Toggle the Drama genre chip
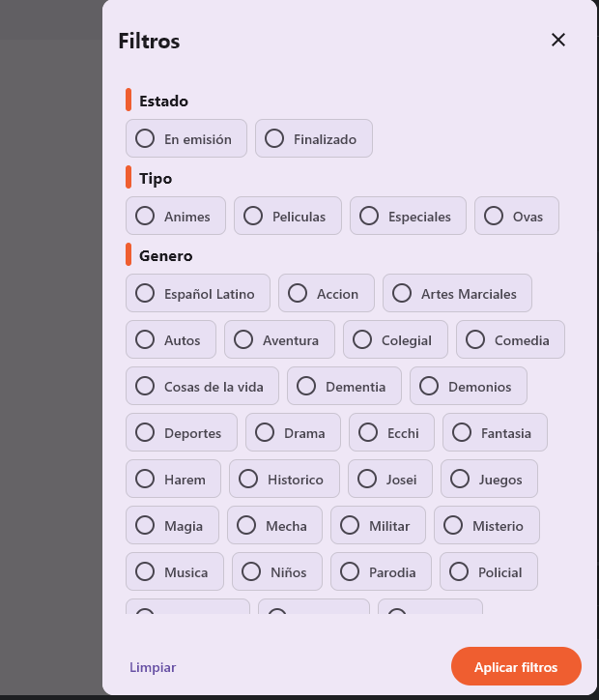The image size is (599, 700). [293, 433]
